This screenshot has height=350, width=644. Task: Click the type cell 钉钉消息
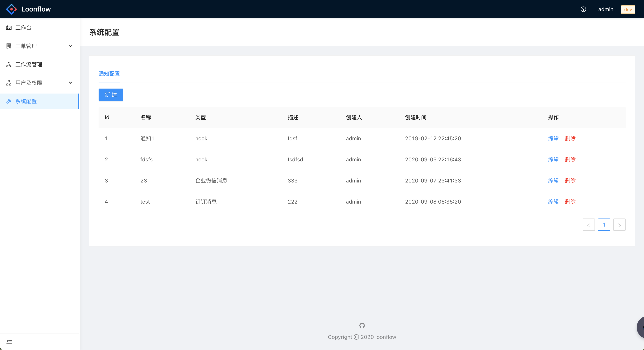point(206,202)
